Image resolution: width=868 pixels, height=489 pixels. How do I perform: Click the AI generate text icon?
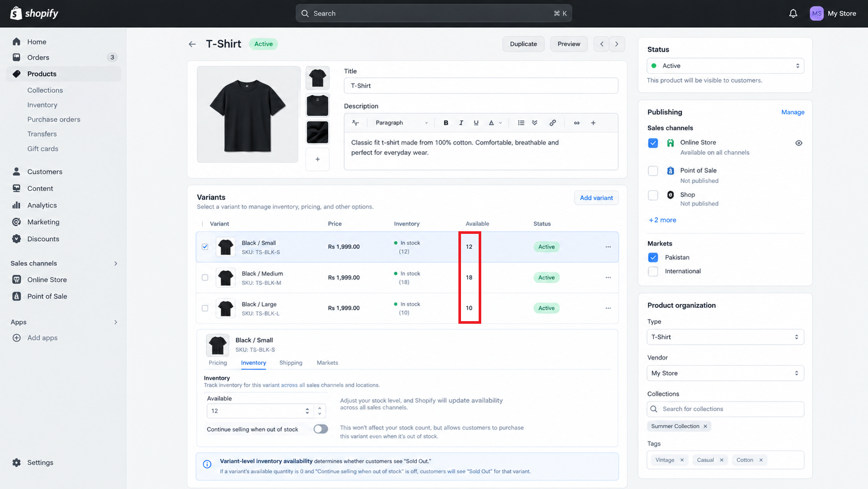[x=355, y=123]
